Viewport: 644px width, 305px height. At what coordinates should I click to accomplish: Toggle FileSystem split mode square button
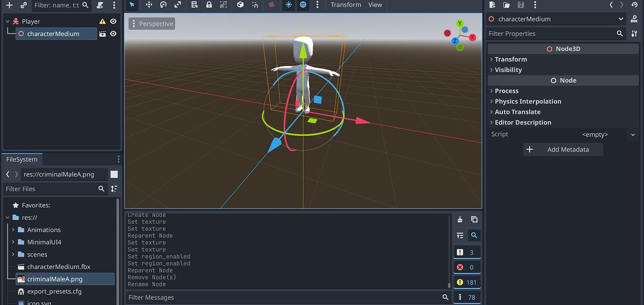[114, 174]
